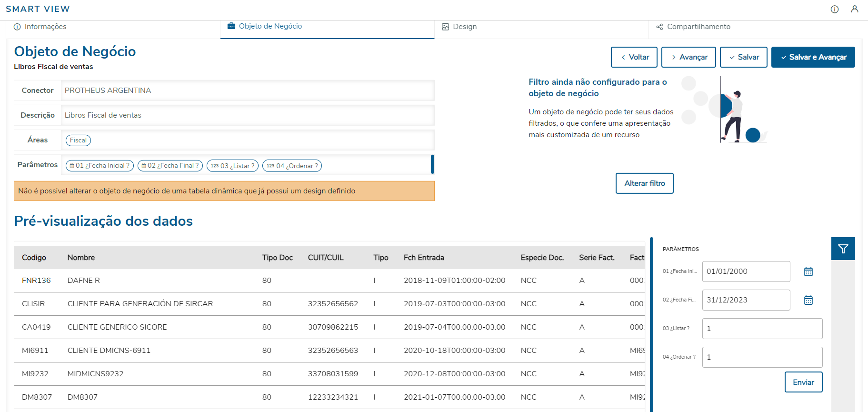Click the Alterar filtro button
The width and height of the screenshot is (868, 412).
tap(644, 183)
